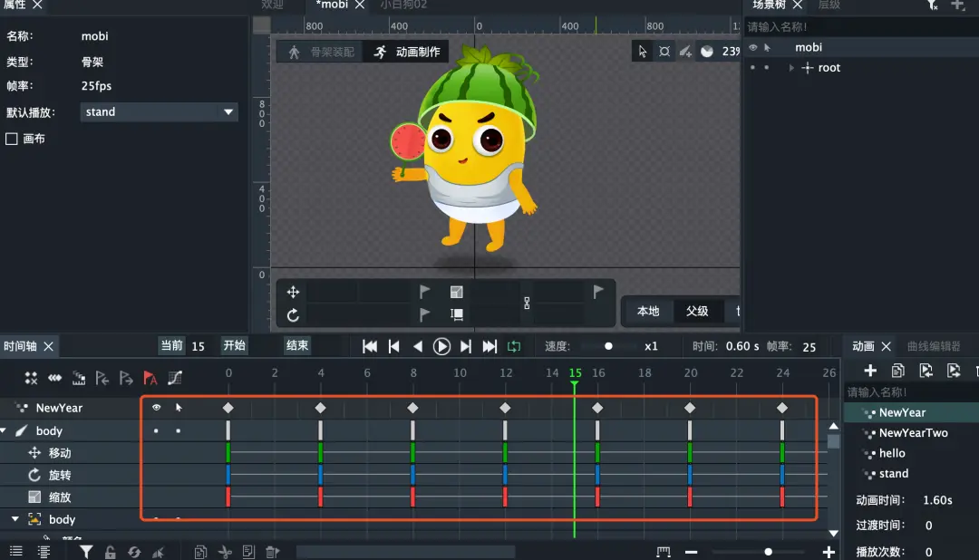979x560 pixels.
Task: Click the filter funnel icon in timeline footer
Action: (x=86, y=552)
